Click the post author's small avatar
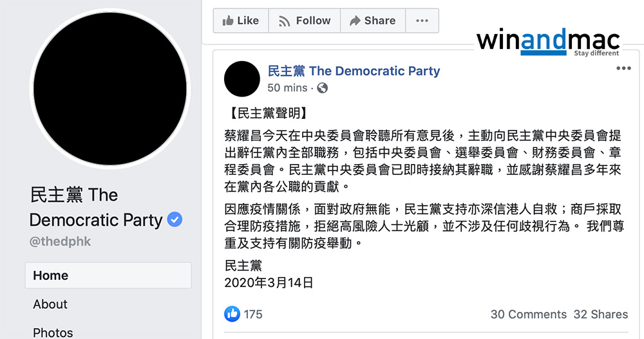 [x=242, y=79]
